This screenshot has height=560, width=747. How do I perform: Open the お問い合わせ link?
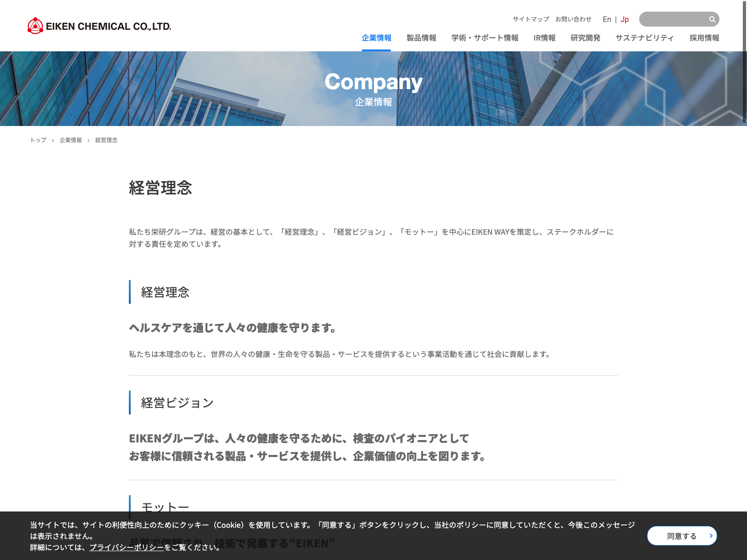pos(573,19)
